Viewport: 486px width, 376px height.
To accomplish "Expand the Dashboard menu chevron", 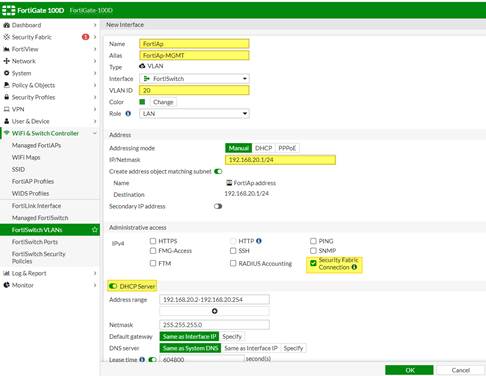I will click(95, 25).
